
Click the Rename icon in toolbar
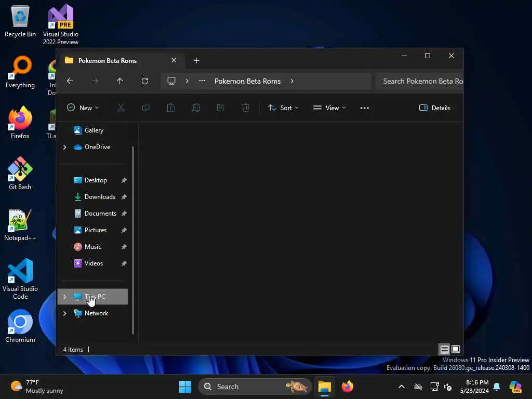[x=196, y=108]
